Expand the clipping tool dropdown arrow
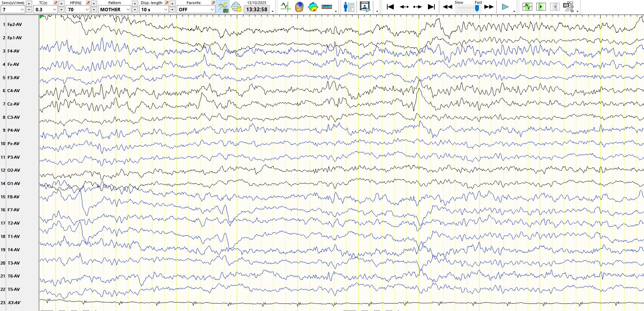The image size is (644, 311). click(577, 11)
